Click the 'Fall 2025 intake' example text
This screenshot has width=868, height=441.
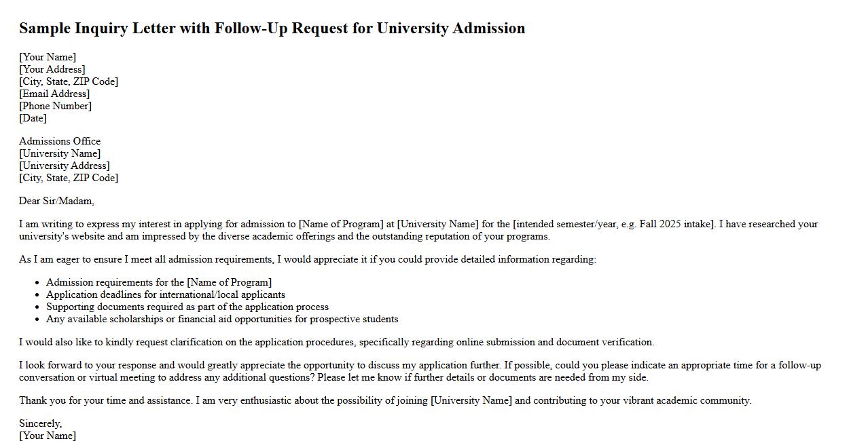coord(676,224)
